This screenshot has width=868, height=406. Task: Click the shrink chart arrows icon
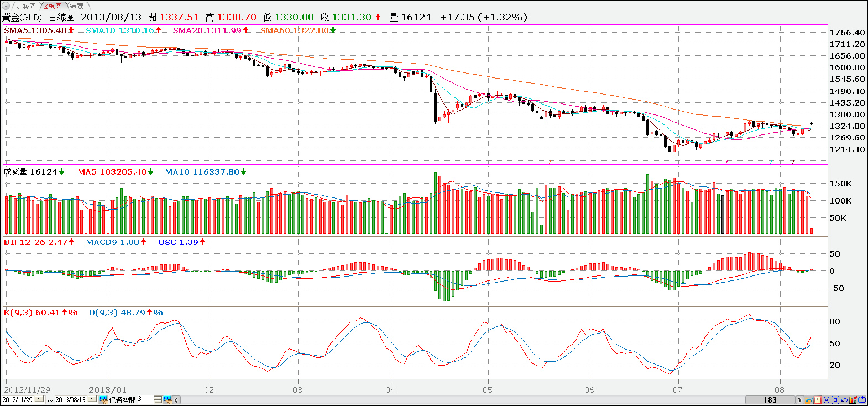[827, 400]
